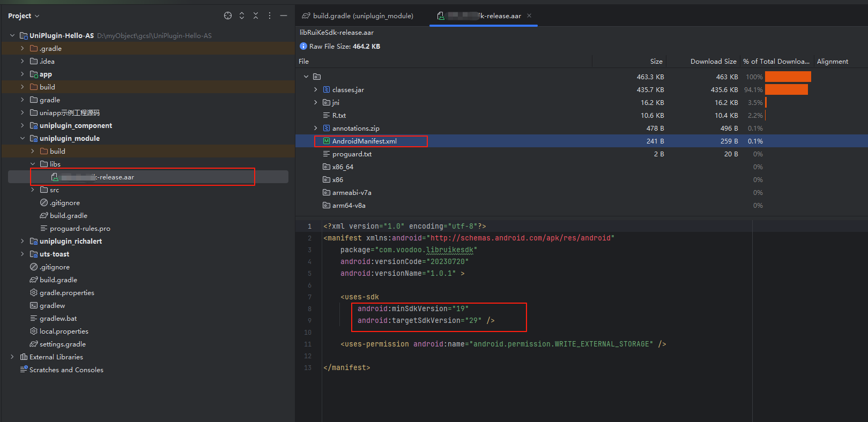Viewport: 868px width, 422px height.
Task: Select the arm64-v8a folder row
Action: tap(582, 205)
